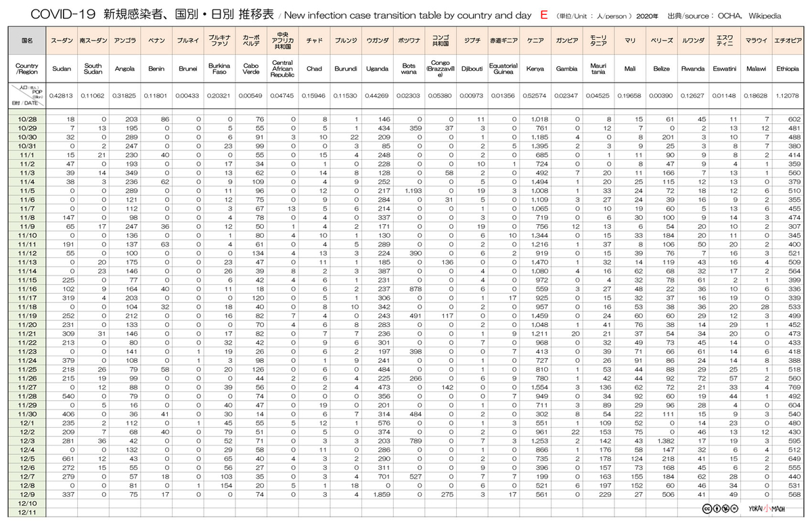Select the 'Malawi' column header
Screen dimensions: 812x522
click(x=756, y=69)
